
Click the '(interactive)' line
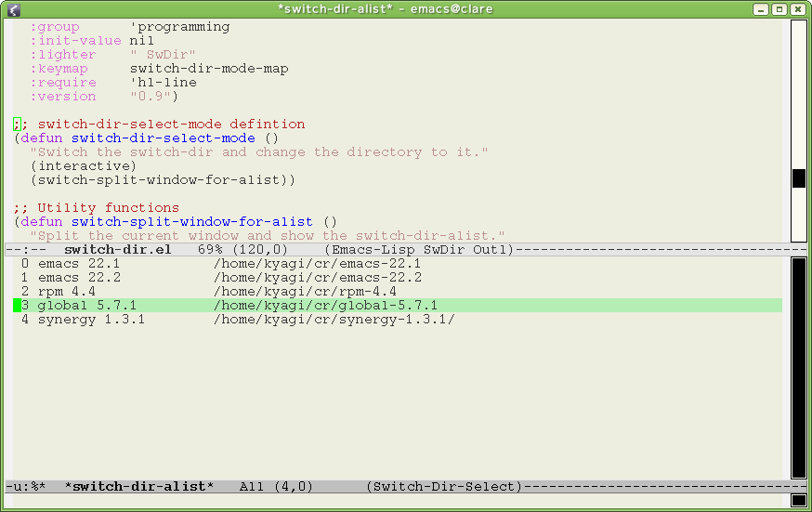tap(83, 166)
